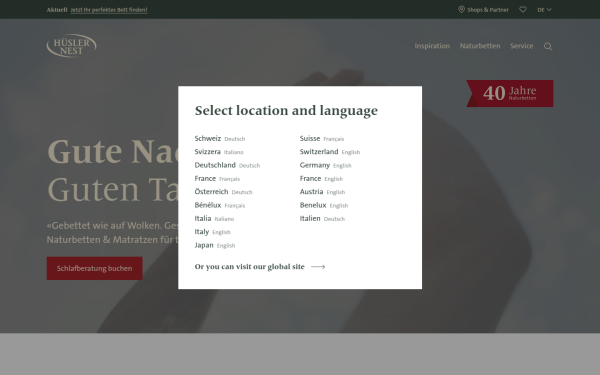Choose Benelux English

coord(324,205)
